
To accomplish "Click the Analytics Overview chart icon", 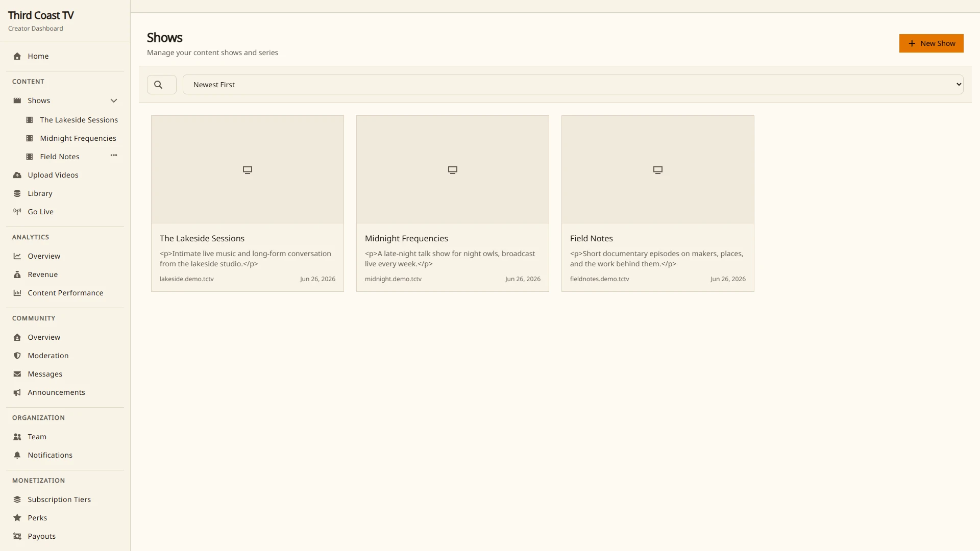I will [17, 256].
